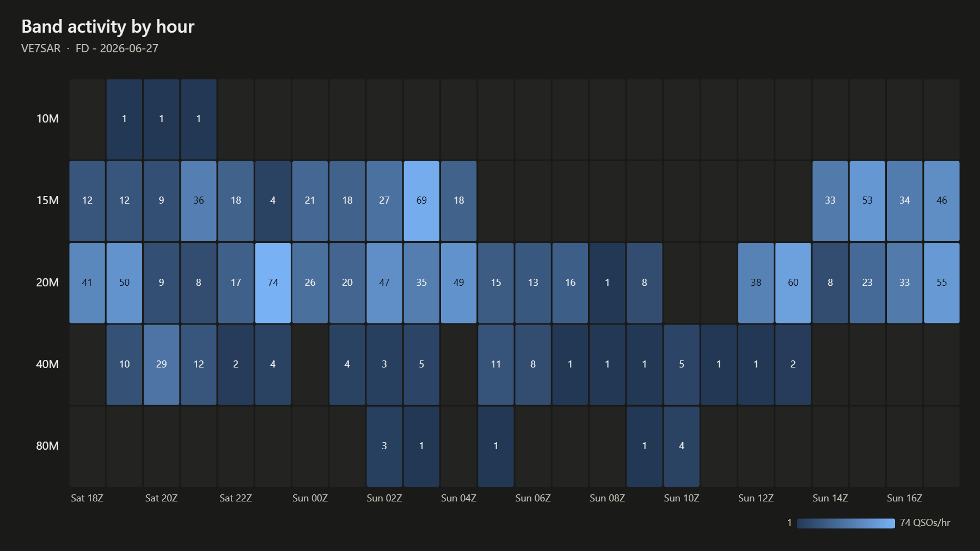Click the 49 cell in 20M row
980x551 pixels.
click(458, 283)
